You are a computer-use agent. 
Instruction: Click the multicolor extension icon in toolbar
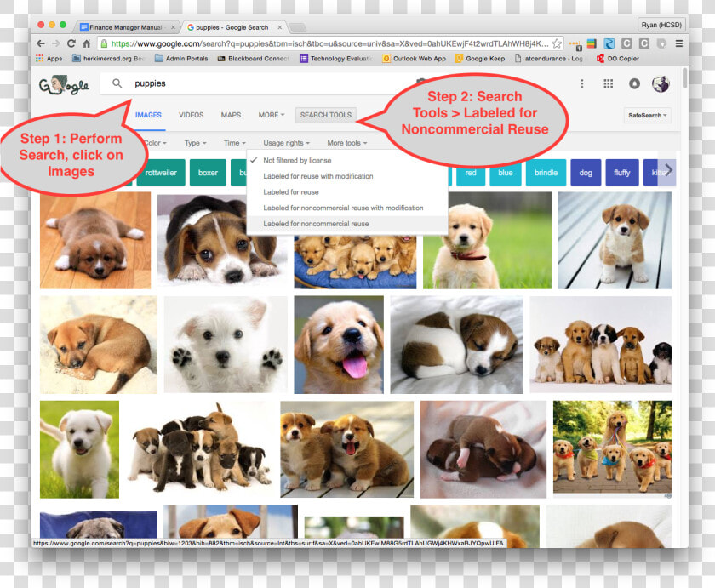592,43
